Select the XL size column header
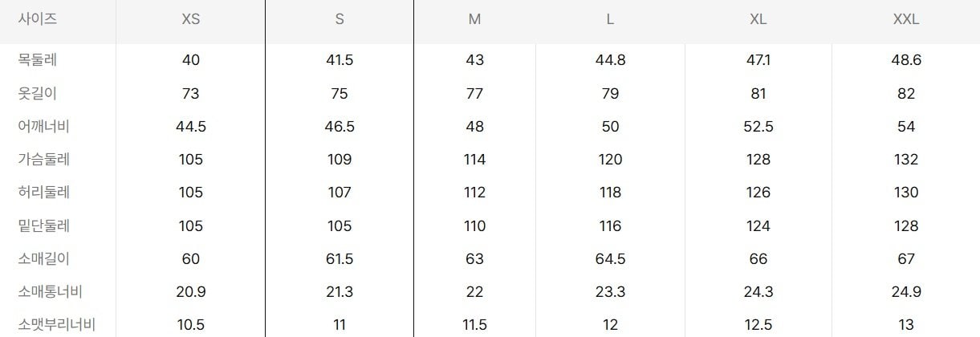 (x=758, y=20)
